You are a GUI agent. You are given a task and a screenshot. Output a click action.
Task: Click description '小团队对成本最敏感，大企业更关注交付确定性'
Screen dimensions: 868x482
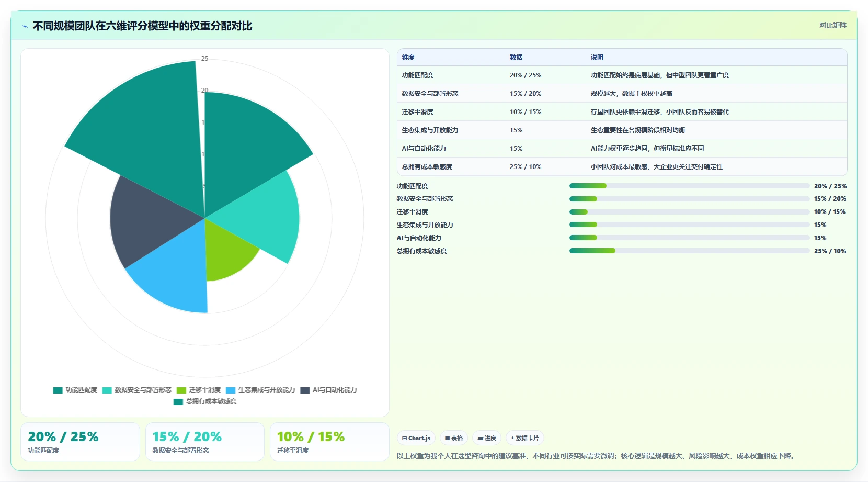point(657,167)
